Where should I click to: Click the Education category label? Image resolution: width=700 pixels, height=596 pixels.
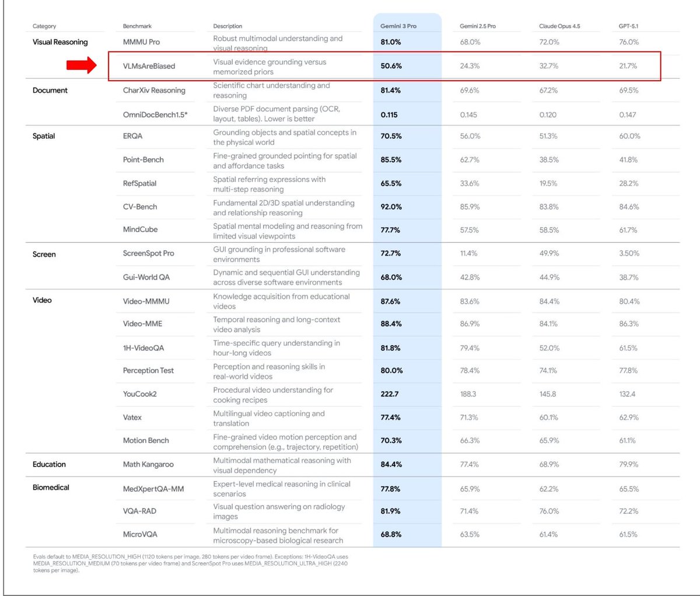coord(49,465)
